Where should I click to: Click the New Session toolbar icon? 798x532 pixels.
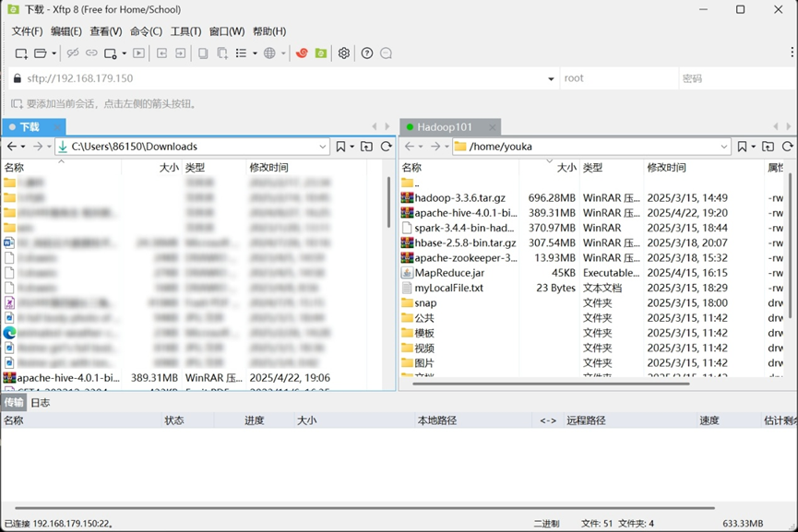click(x=21, y=53)
